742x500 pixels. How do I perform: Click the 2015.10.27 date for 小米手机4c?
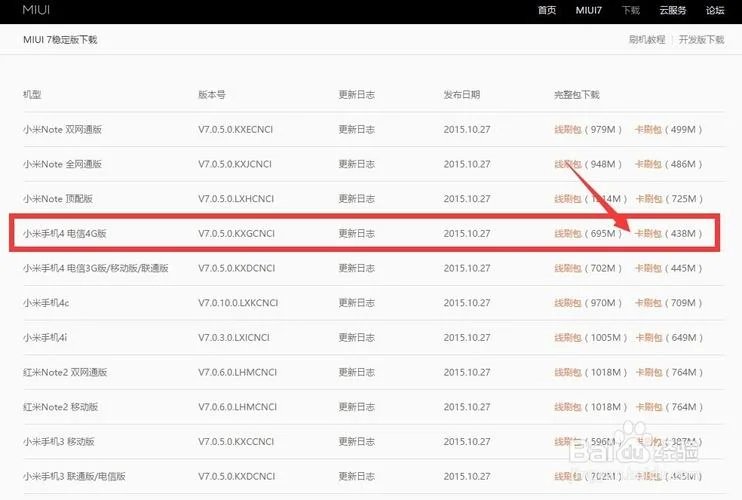467,303
